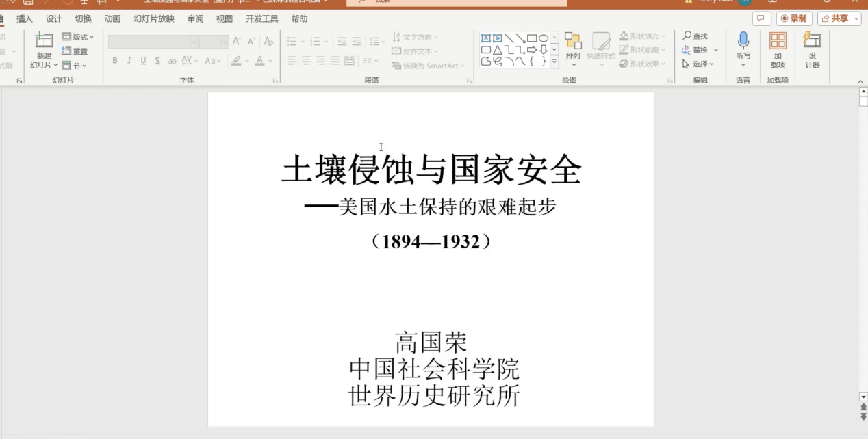
Task: Toggle Italic formatting
Action: pos(129,61)
